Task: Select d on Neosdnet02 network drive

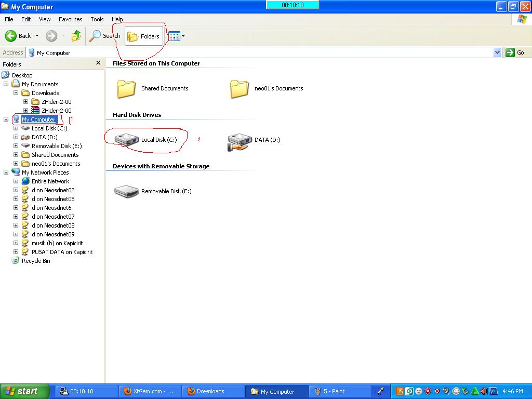Action: click(x=53, y=190)
